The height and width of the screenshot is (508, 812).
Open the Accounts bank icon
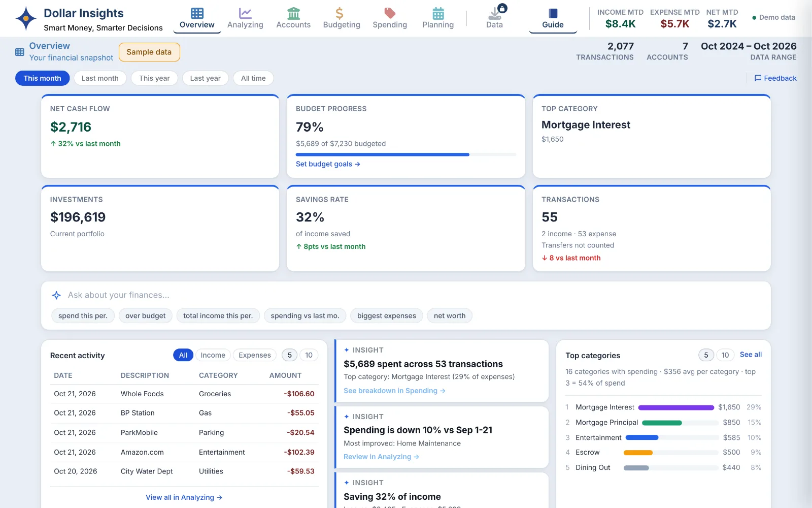293,13
